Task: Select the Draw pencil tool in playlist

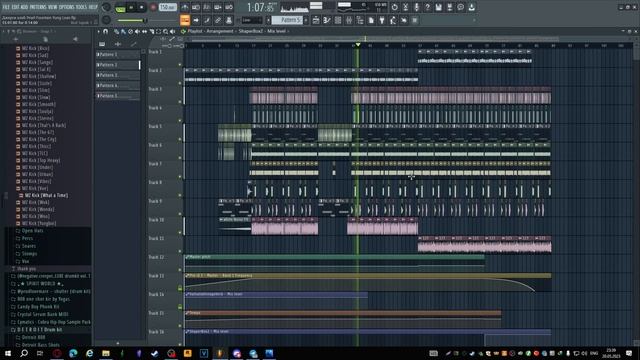Action: [x=116, y=31]
